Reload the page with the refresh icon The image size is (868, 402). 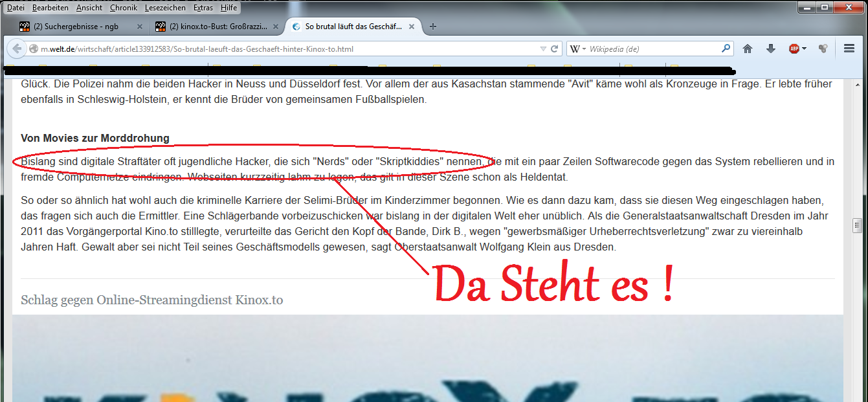555,49
